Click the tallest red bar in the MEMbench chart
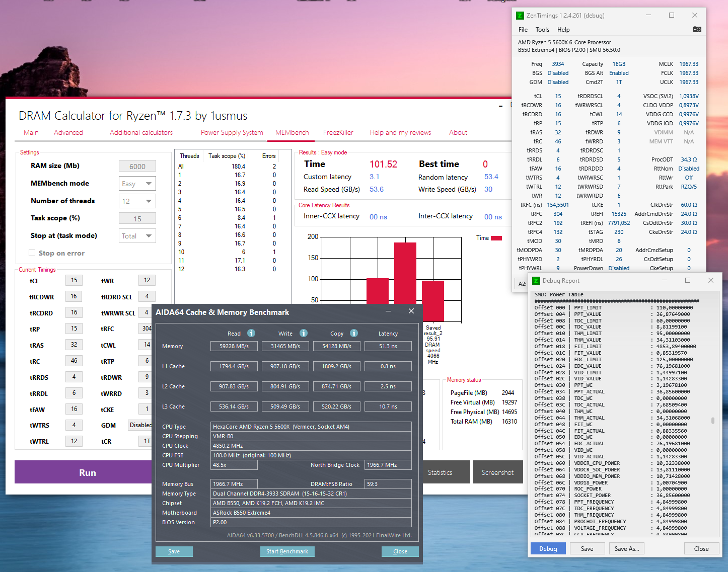The width and height of the screenshot is (728, 572). tap(405, 273)
